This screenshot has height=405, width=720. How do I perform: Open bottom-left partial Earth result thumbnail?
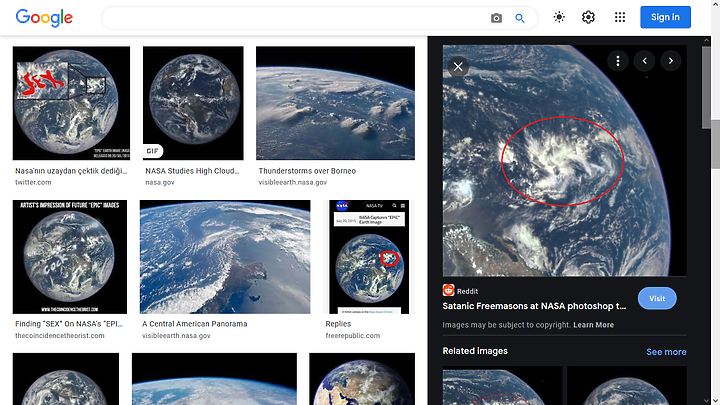tap(66, 379)
